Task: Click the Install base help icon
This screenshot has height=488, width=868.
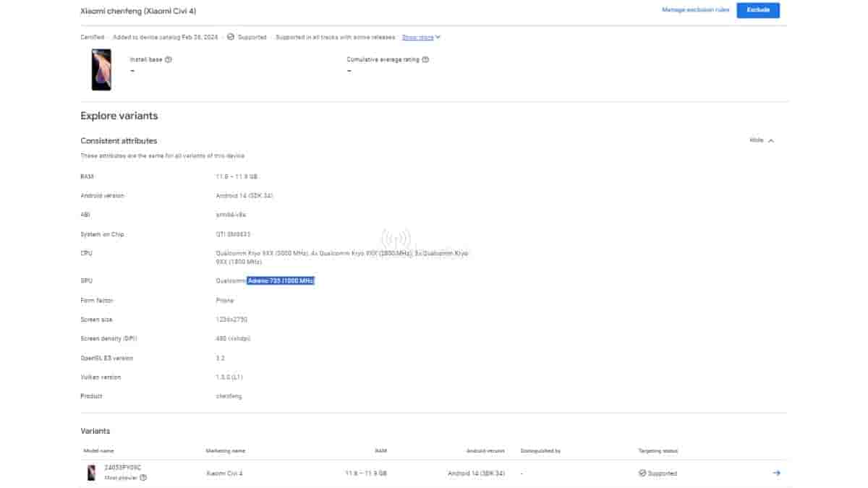Action: 169,60
